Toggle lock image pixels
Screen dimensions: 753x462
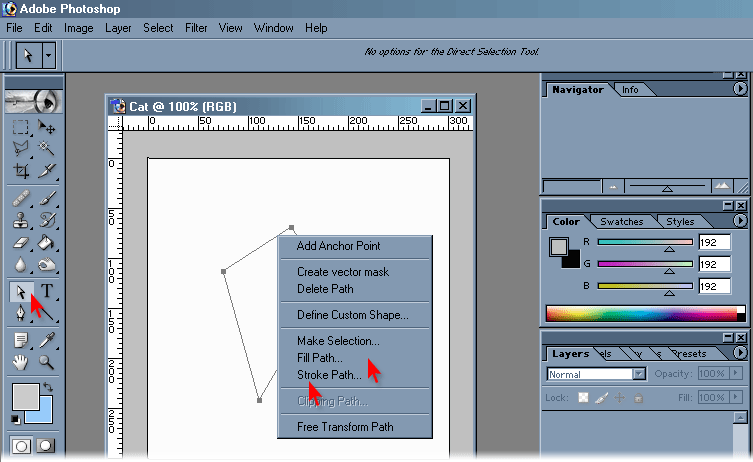[x=601, y=398]
